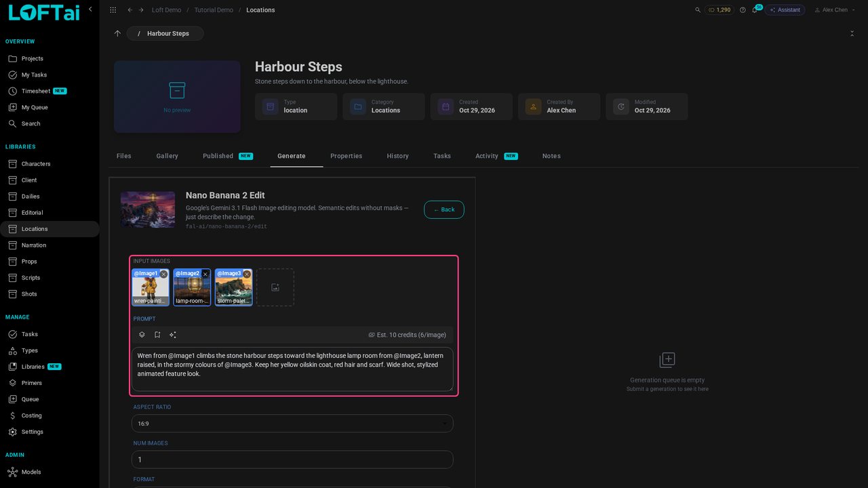Click the sparkle enhance icon in prompt toolbar
This screenshot has width=868, height=488.
[173, 335]
